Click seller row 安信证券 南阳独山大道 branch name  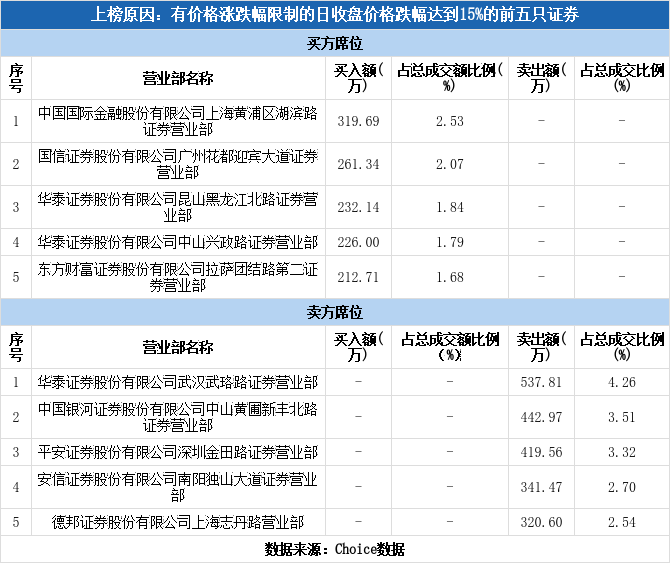178,487
